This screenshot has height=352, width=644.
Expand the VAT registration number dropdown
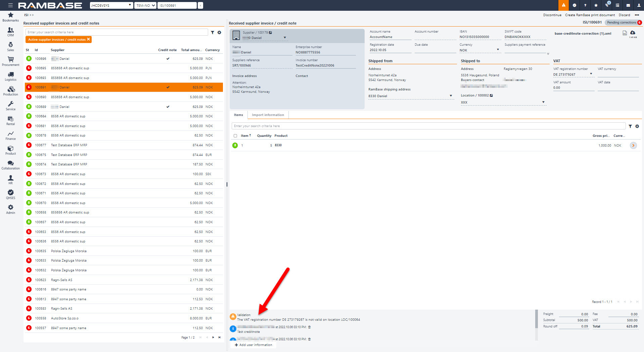pyautogui.click(x=591, y=74)
